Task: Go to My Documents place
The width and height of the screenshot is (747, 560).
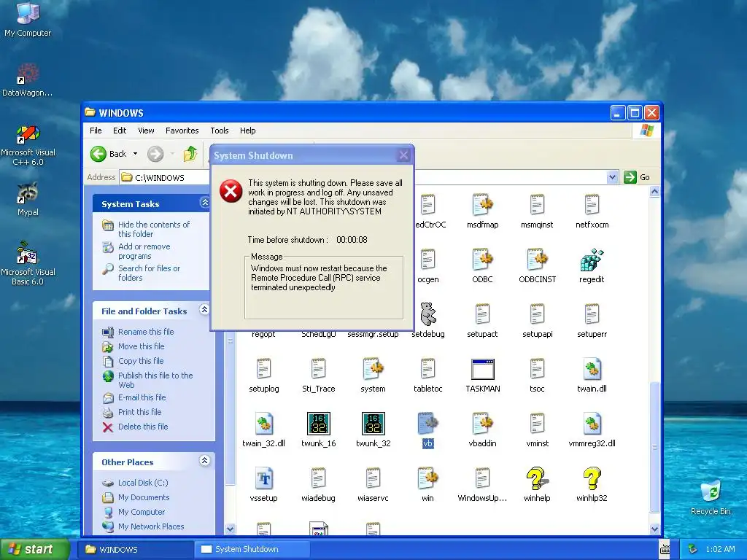Action: tap(144, 497)
